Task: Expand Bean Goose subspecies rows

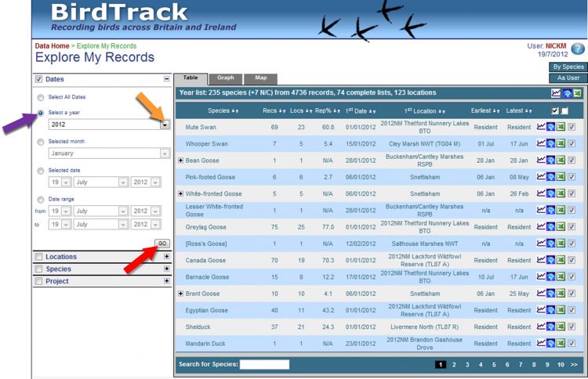Action: 181,161
